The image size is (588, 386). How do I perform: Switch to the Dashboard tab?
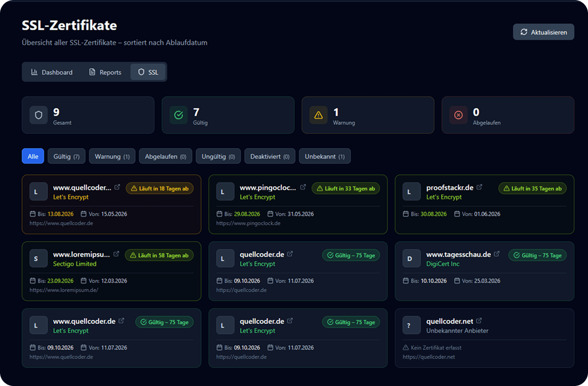[x=52, y=72]
